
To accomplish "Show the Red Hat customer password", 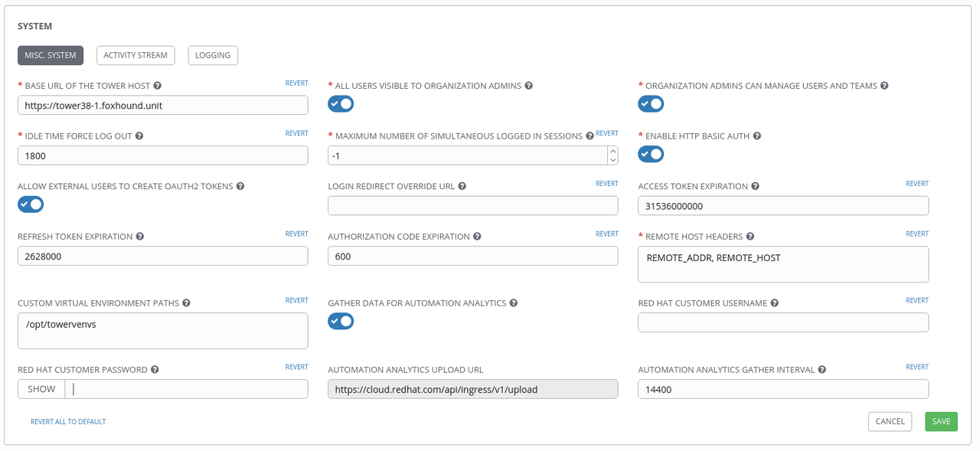I will (x=41, y=389).
